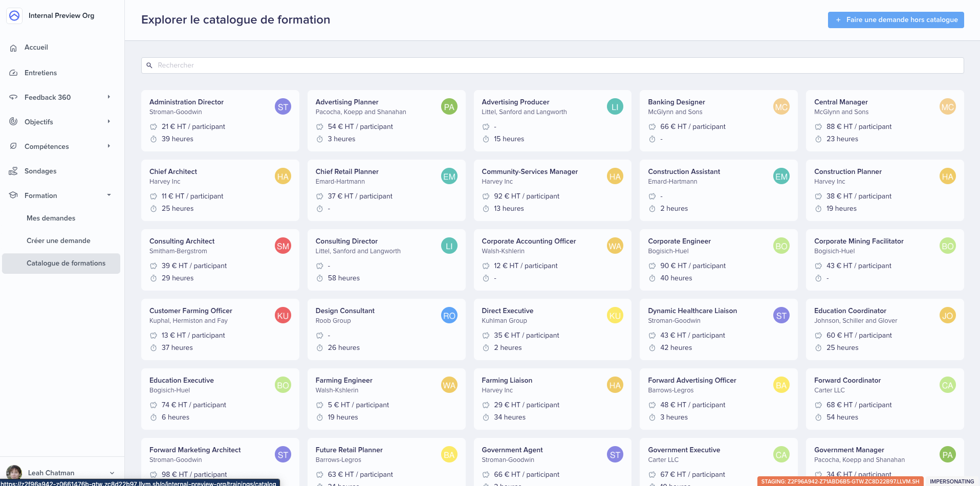Click the RO avatar on Design Consultant card
The width and height of the screenshot is (980, 486).
tap(449, 316)
